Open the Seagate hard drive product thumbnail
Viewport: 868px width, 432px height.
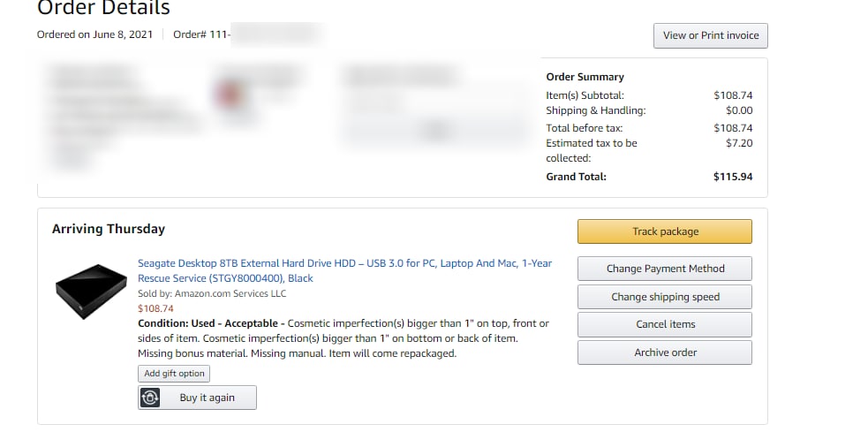(x=91, y=292)
